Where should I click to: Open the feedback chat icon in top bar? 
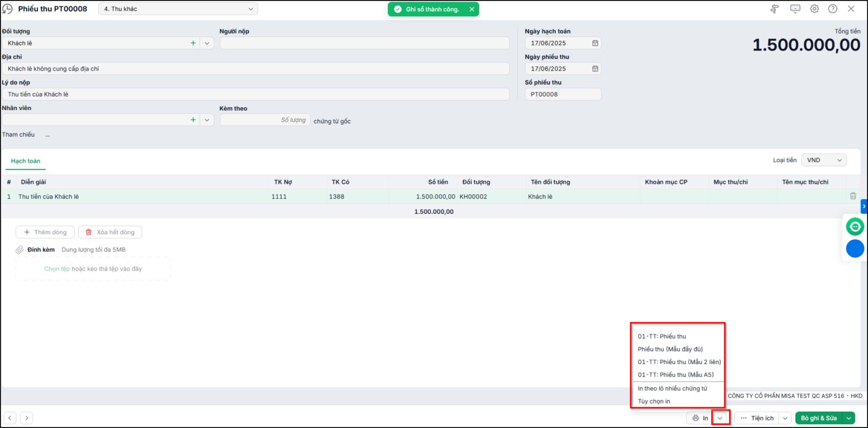(795, 9)
